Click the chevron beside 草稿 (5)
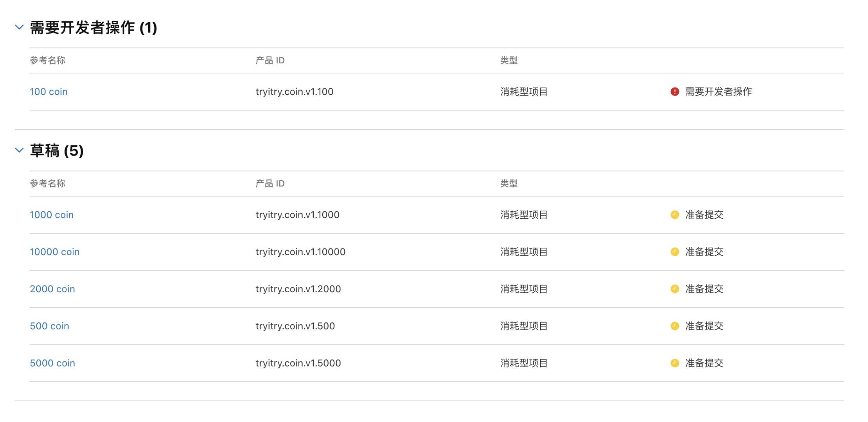Viewport: 868px width, 422px height. point(19,150)
